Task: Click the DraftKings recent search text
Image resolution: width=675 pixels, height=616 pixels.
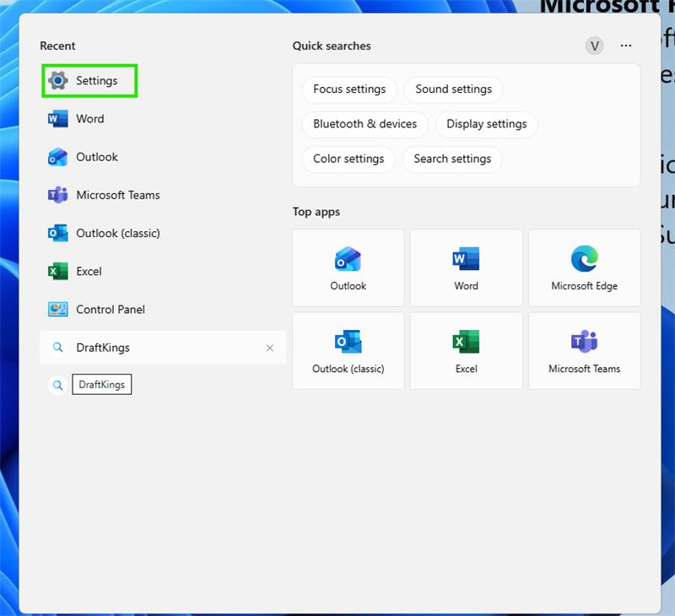Action: click(x=103, y=348)
